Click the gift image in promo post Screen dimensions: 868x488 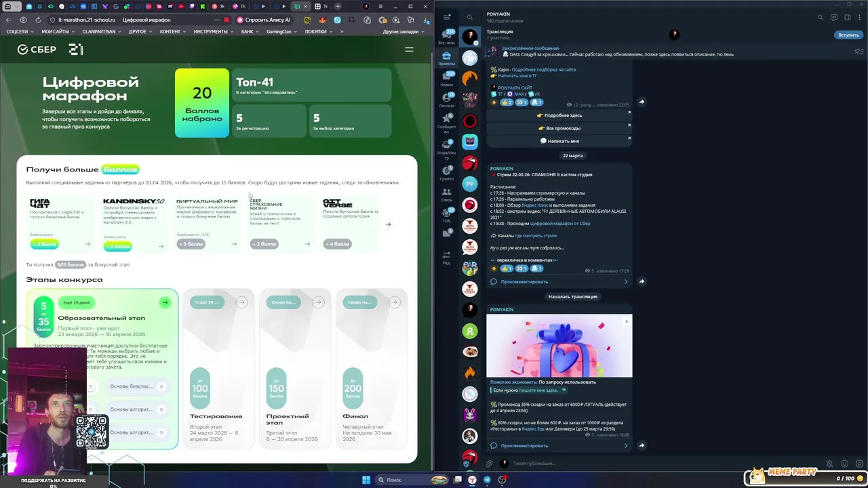point(559,346)
